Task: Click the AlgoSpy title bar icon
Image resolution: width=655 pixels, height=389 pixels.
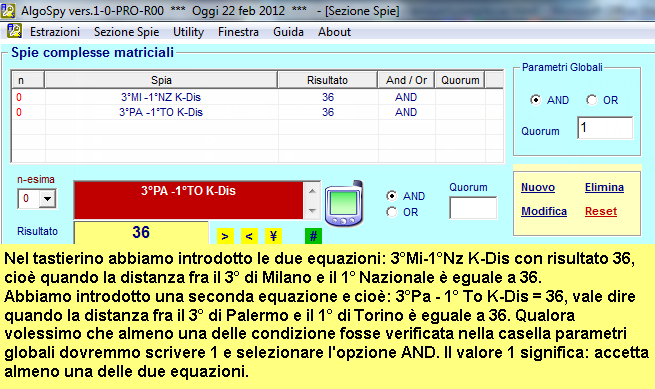Action: click(x=8, y=10)
